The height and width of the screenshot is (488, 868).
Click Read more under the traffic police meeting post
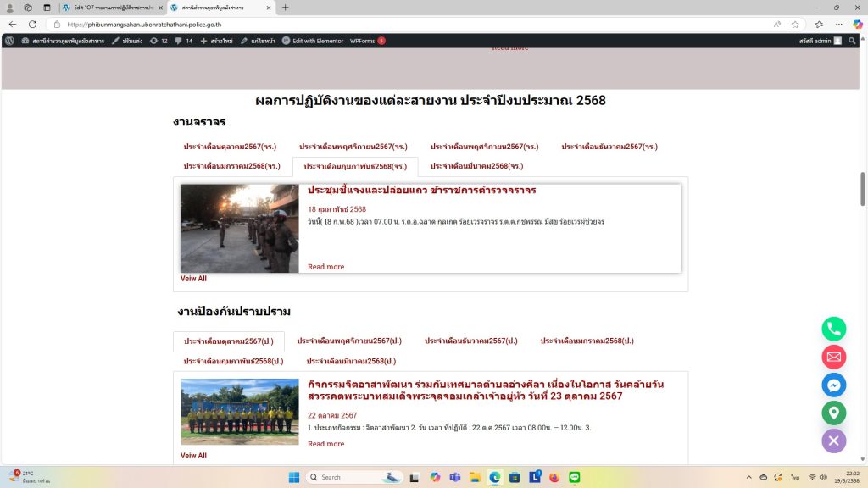325,267
